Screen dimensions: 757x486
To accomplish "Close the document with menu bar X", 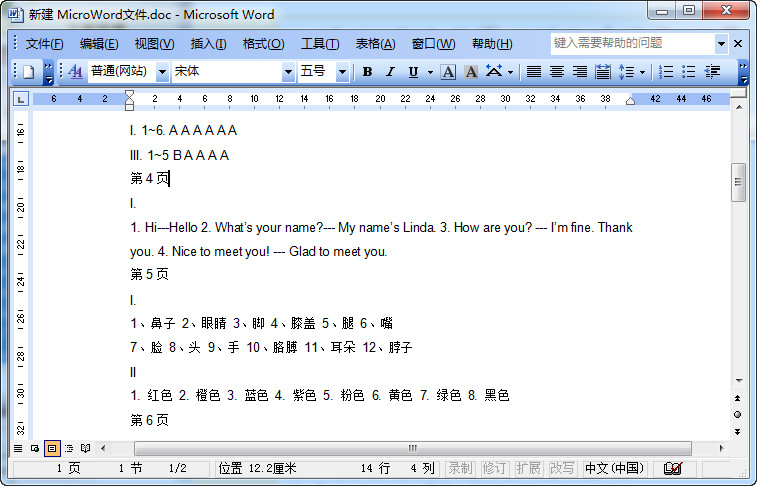I will point(738,44).
